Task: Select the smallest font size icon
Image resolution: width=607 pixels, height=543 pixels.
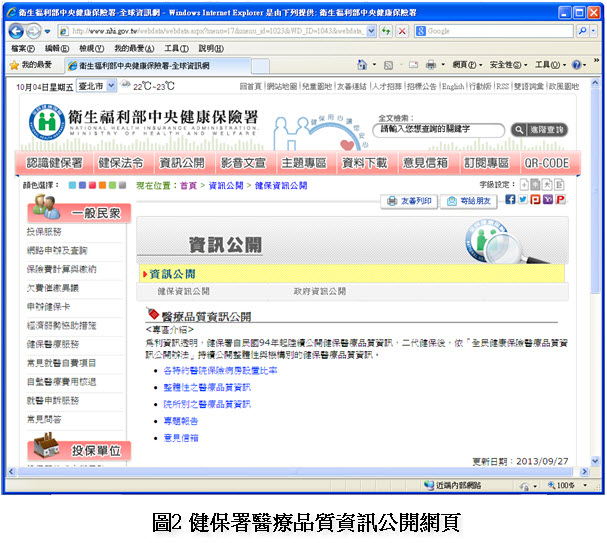Action: pyautogui.click(x=524, y=185)
